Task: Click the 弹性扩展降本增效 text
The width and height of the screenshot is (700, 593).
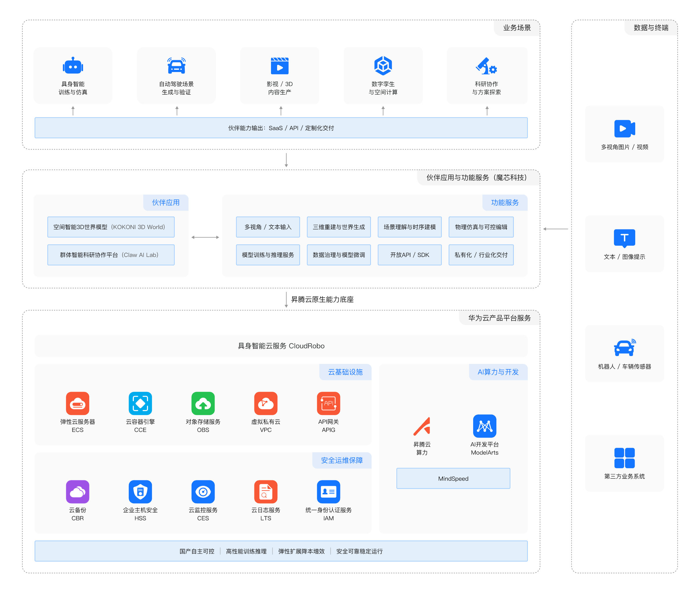Action: tap(301, 551)
